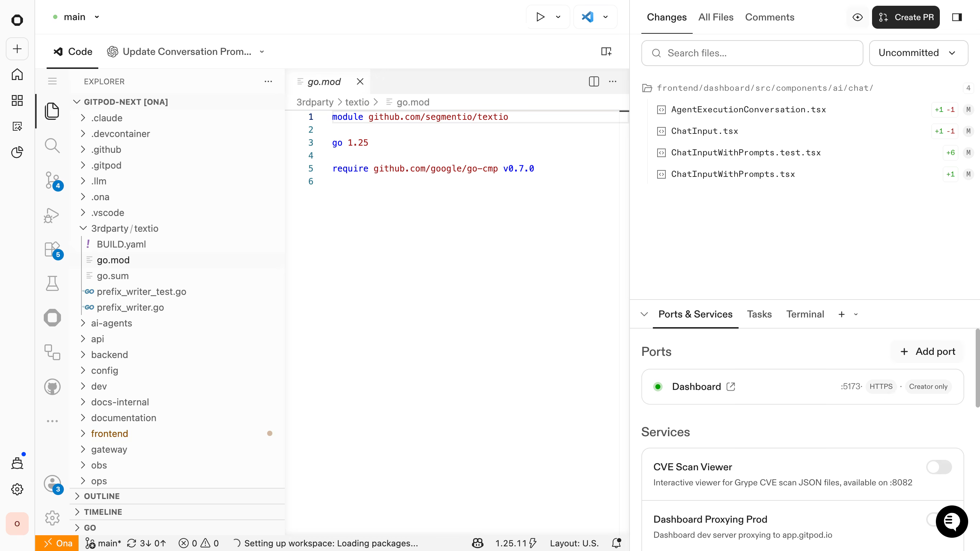Click the Create PR button
The width and height of the screenshot is (980, 551).
point(905,17)
